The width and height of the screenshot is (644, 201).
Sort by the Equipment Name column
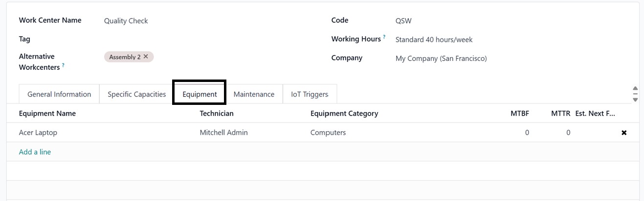coord(47,113)
